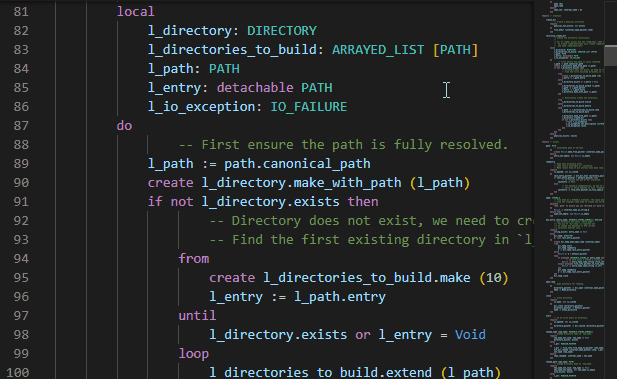Click the 'or' keyword on line 98
This screenshot has height=379, width=617.
(x=363, y=335)
